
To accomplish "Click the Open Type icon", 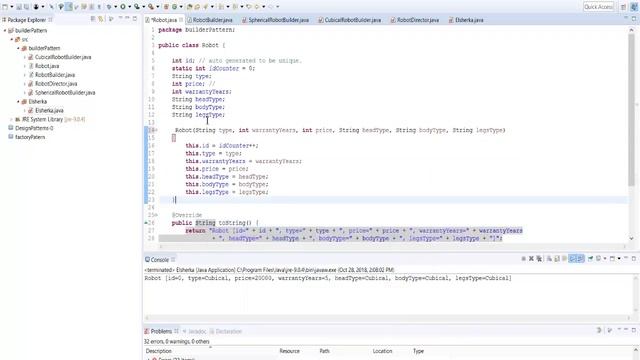I will pos(189,7).
